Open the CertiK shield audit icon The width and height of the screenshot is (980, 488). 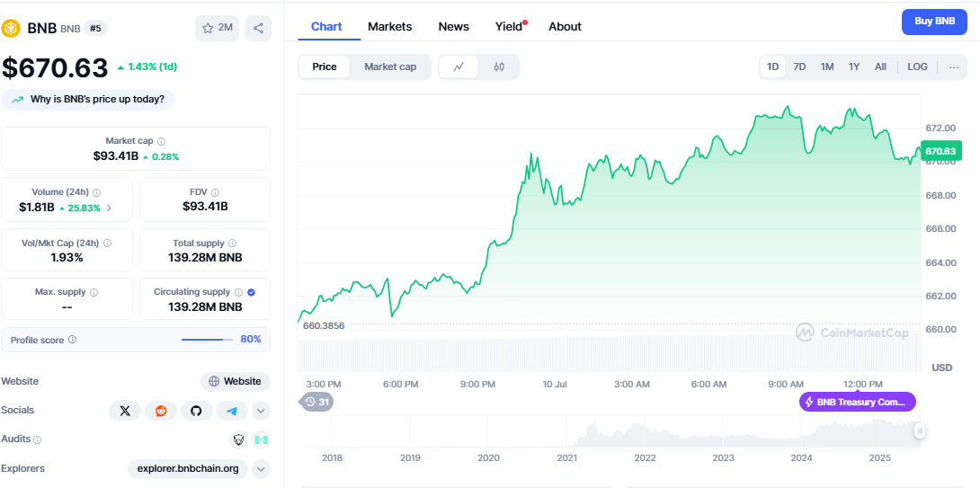239,439
